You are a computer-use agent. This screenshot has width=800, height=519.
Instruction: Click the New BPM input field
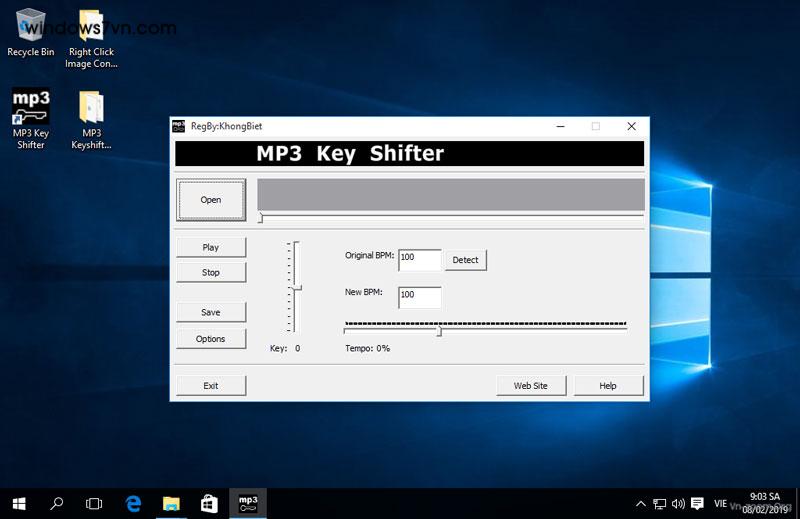419,298
